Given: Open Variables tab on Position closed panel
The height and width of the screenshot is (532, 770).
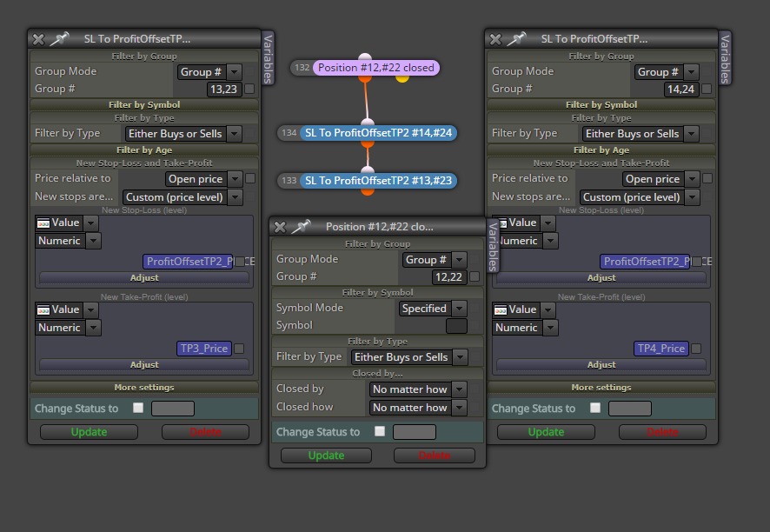Looking at the screenshot, I should tap(493, 246).
